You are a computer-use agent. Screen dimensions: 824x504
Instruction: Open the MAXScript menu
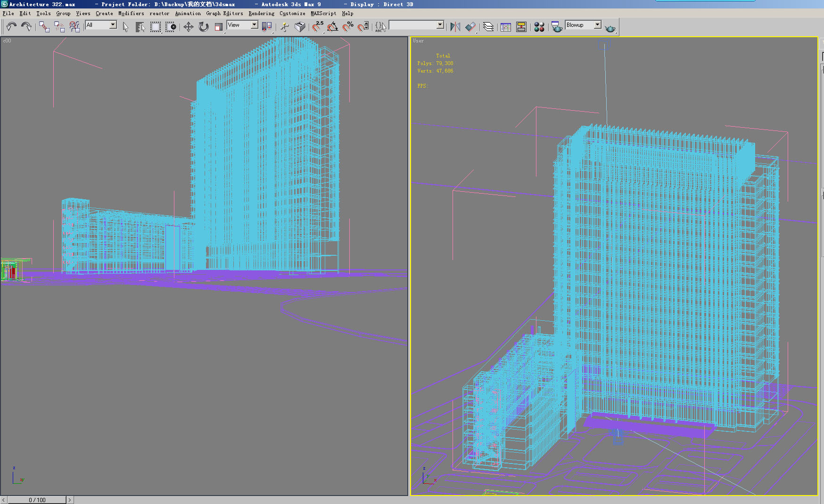click(x=323, y=13)
